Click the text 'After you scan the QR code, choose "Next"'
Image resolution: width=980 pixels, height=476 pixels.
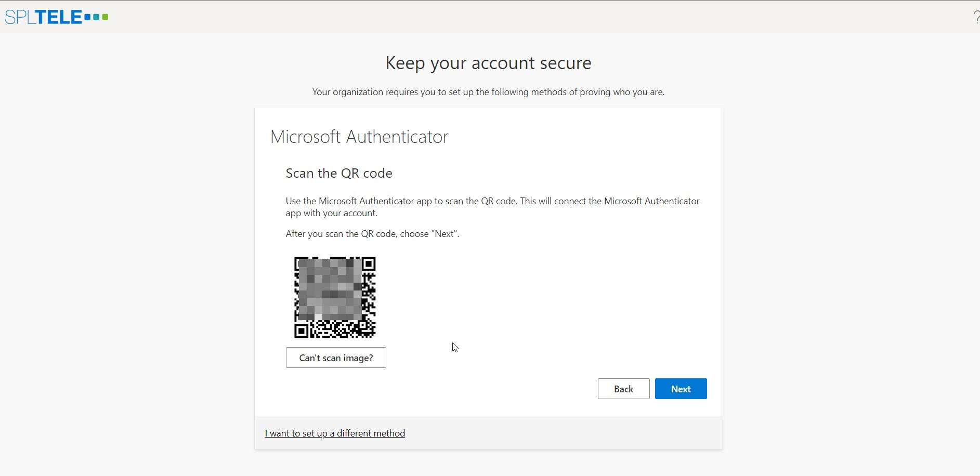pos(372,234)
